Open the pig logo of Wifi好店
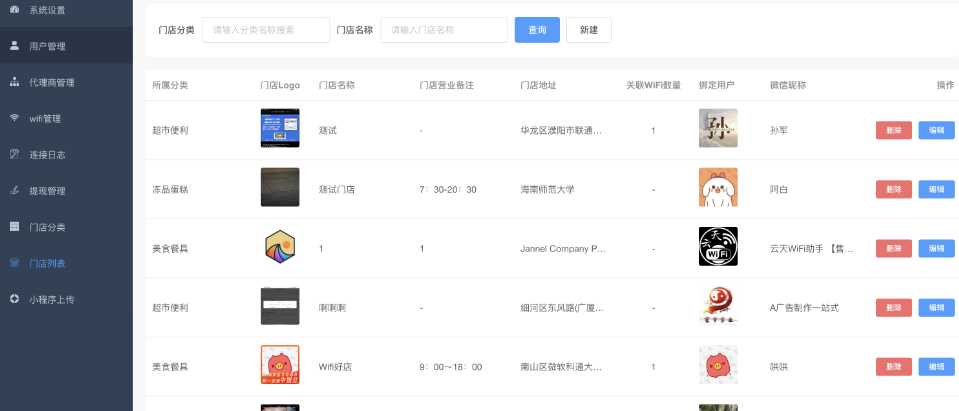Image resolution: width=959 pixels, height=411 pixels. [280, 365]
